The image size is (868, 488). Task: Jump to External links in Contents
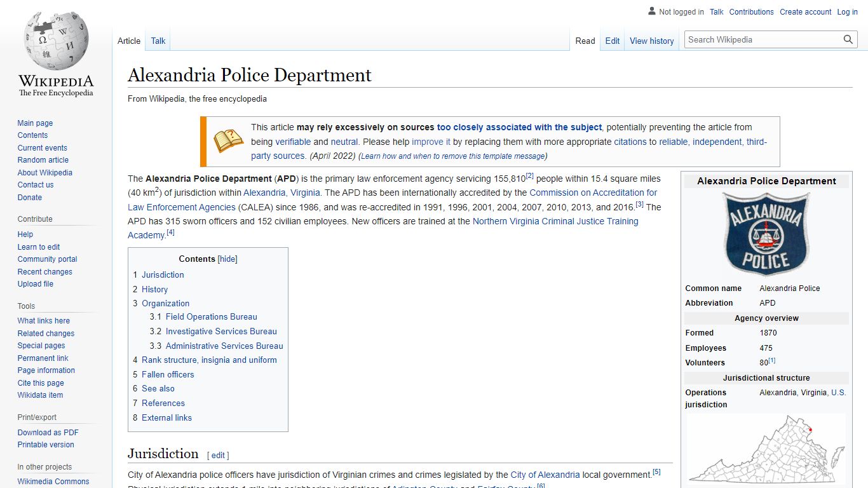pyautogui.click(x=166, y=417)
